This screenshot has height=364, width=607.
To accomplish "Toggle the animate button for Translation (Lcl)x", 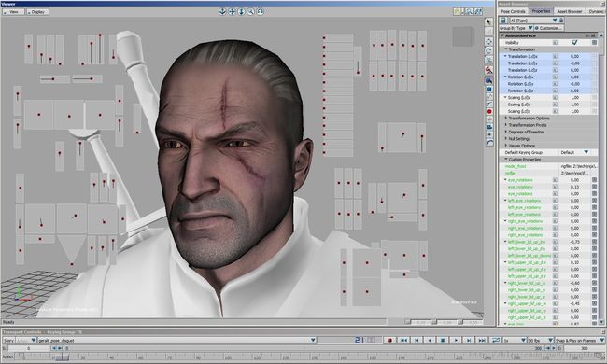I will [555, 57].
